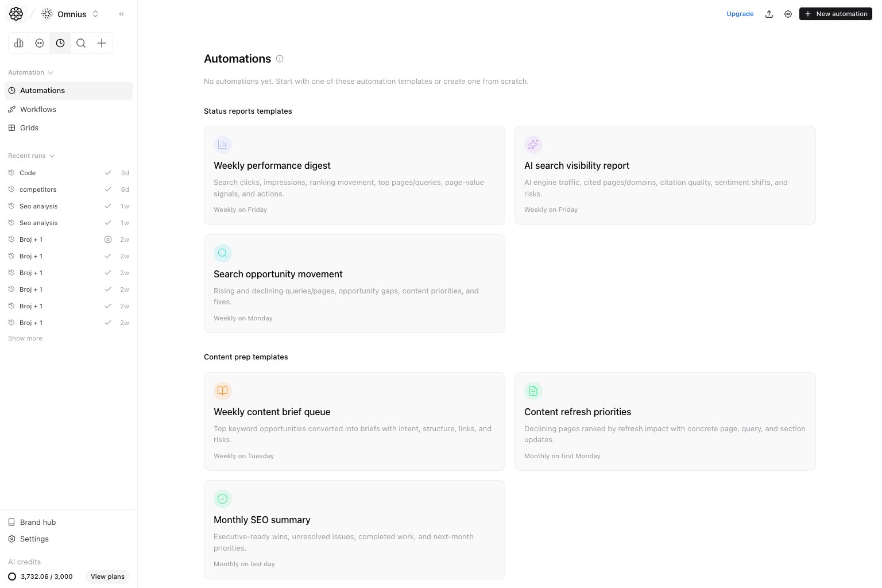Click the AI credits circle indicator
Viewport: 882px width, 588px height.
coord(12,577)
